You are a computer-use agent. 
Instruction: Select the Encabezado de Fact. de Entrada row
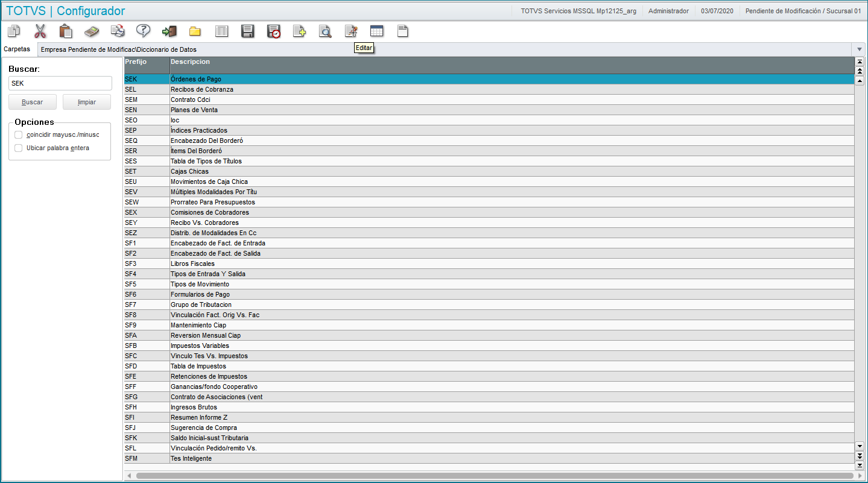tap(489, 243)
